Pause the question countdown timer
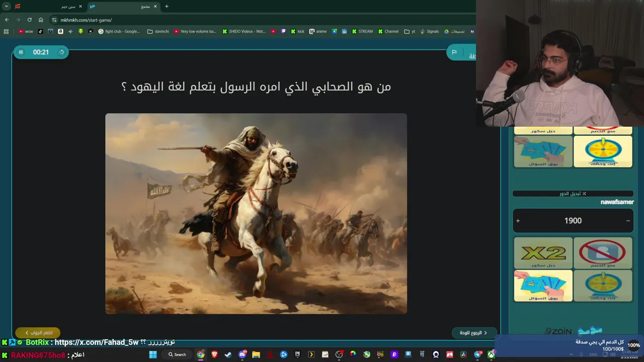Viewport: 644px width, 362px height. coord(21,52)
